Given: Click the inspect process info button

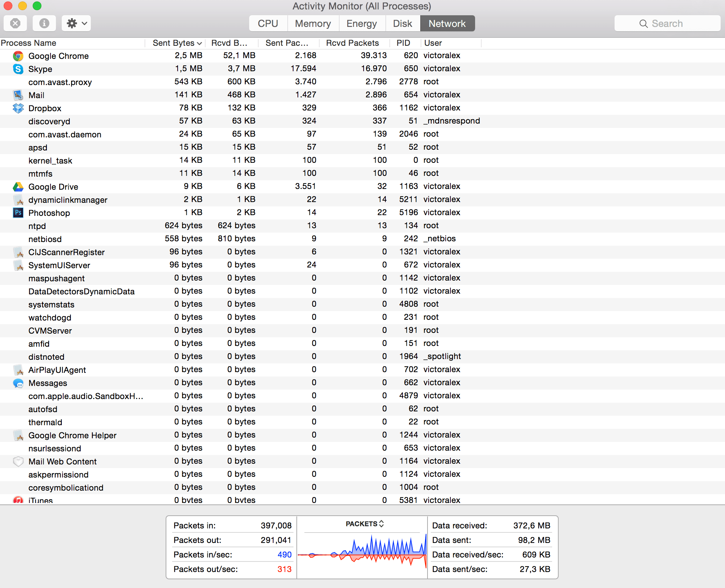Looking at the screenshot, I should [x=44, y=23].
